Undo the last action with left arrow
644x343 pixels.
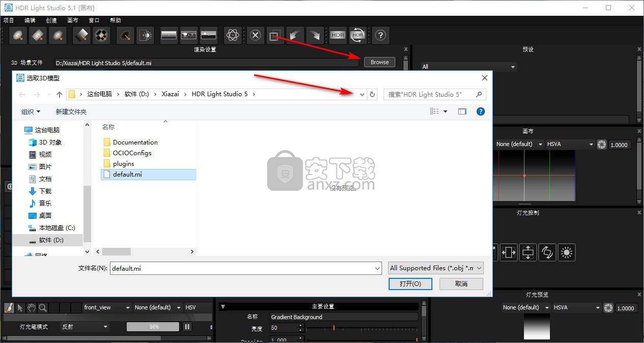click(295, 36)
